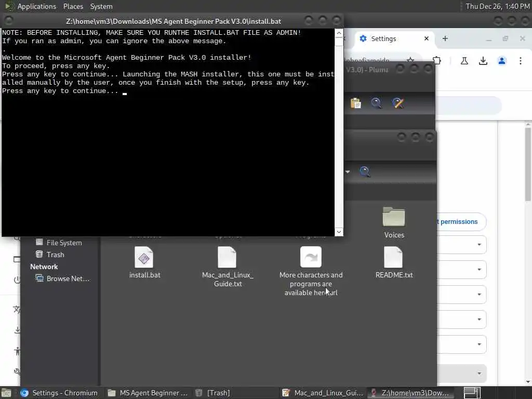532x399 pixels.
Task: Switch to Z:\home\vm3\Dow... taskbar entry
Action: coord(410,393)
